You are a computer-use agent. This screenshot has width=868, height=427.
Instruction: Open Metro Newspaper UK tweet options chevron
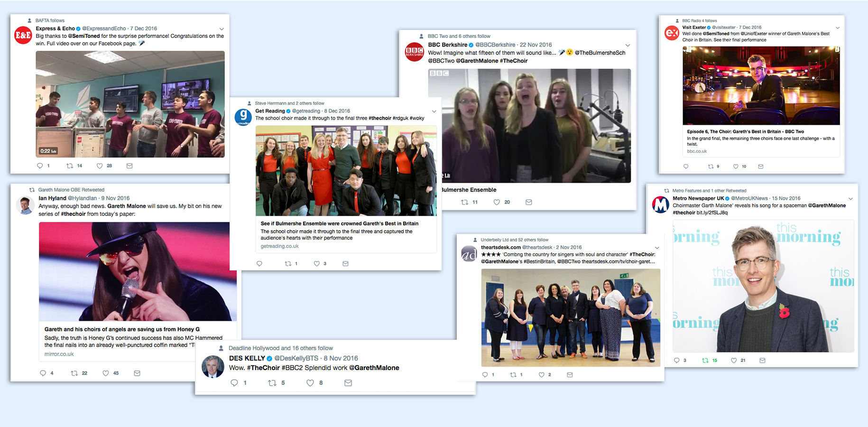coord(850,199)
